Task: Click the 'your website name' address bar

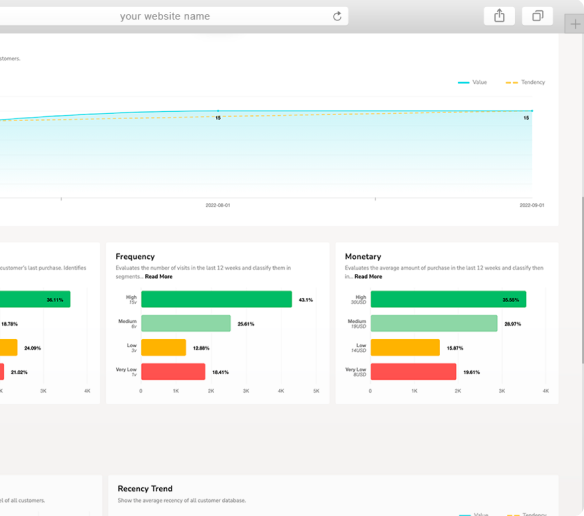Action: (165, 16)
